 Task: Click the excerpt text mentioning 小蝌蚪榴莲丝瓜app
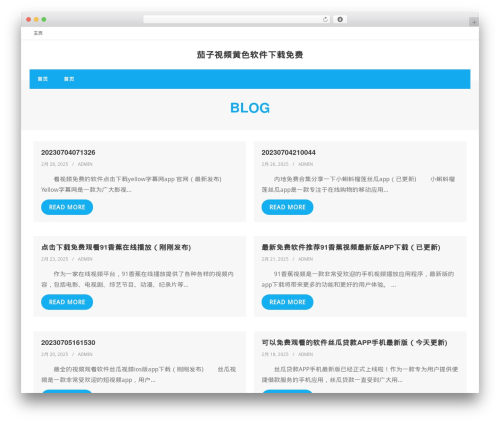point(358,184)
